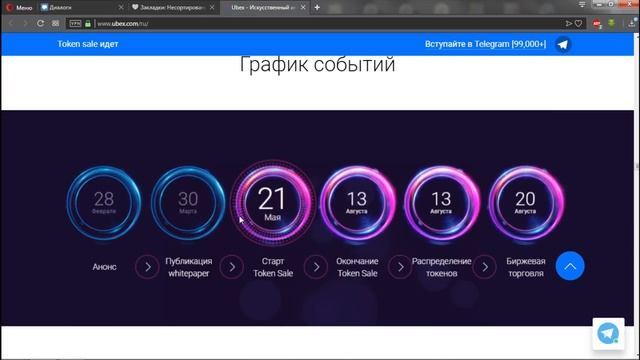Click the 'Распределение токенов' label
This screenshot has height=360, width=640.
tap(441, 267)
